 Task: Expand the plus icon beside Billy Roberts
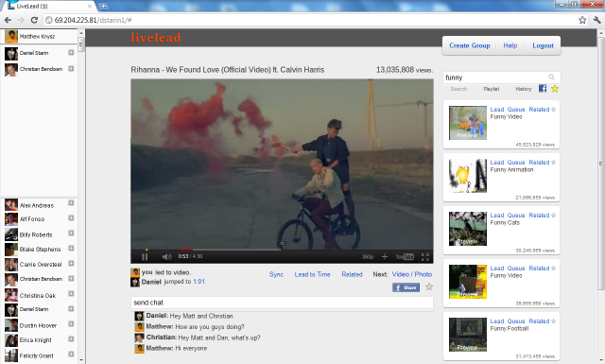(71, 234)
